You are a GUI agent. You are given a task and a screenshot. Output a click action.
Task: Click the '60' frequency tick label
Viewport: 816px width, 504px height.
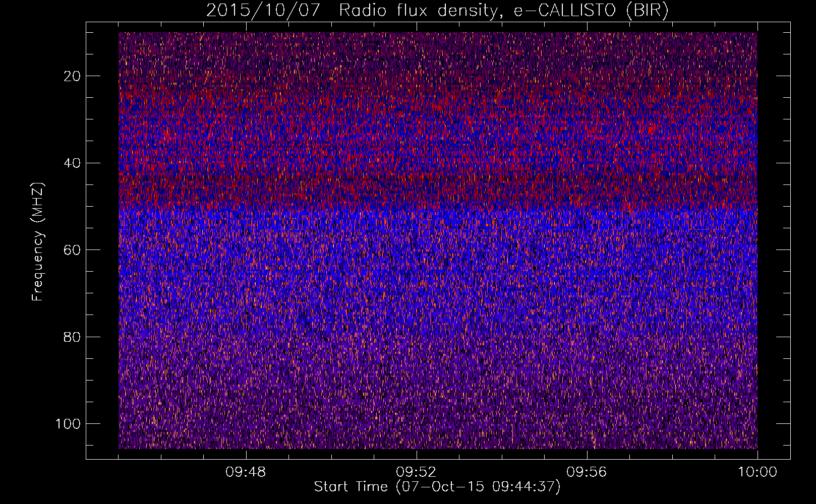coord(73,250)
